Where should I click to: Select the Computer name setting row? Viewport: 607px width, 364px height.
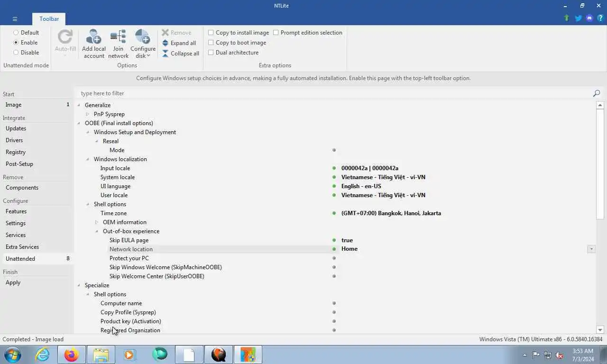tap(336, 303)
